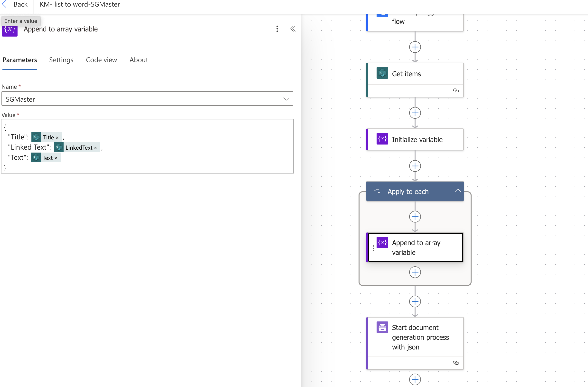Click the variable icon on Initialize variable card
Screen dimensions: 588x387
382,139
